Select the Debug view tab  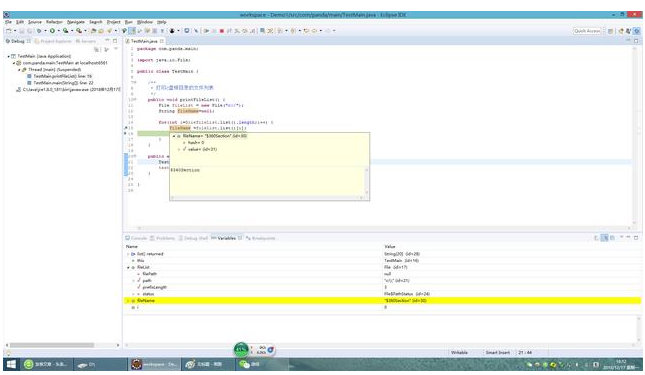click(18, 41)
